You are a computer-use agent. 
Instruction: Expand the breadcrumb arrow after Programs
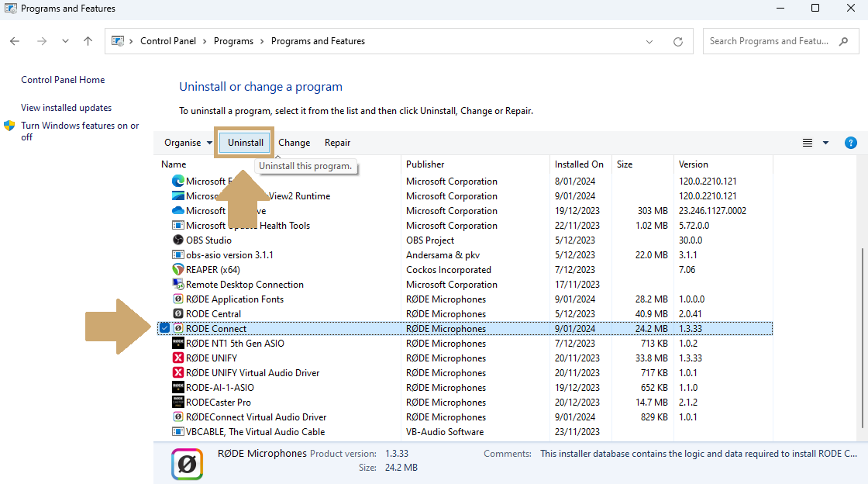coord(263,41)
